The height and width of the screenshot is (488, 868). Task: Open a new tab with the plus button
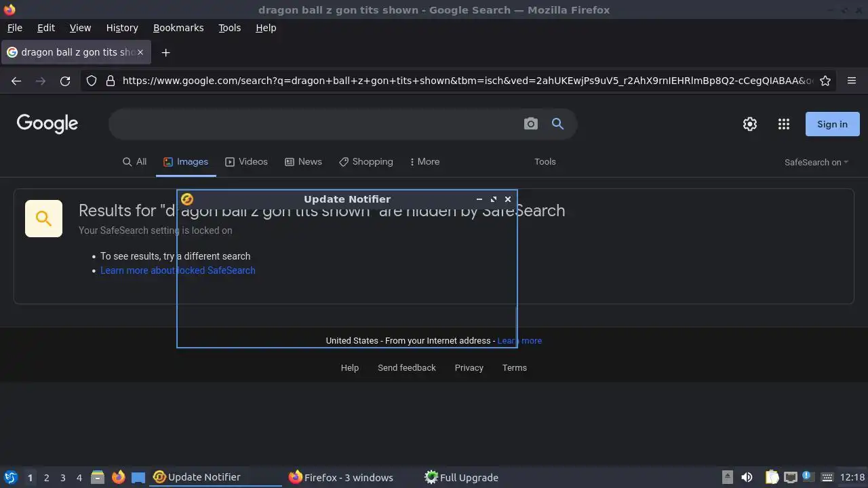pyautogui.click(x=165, y=52)
